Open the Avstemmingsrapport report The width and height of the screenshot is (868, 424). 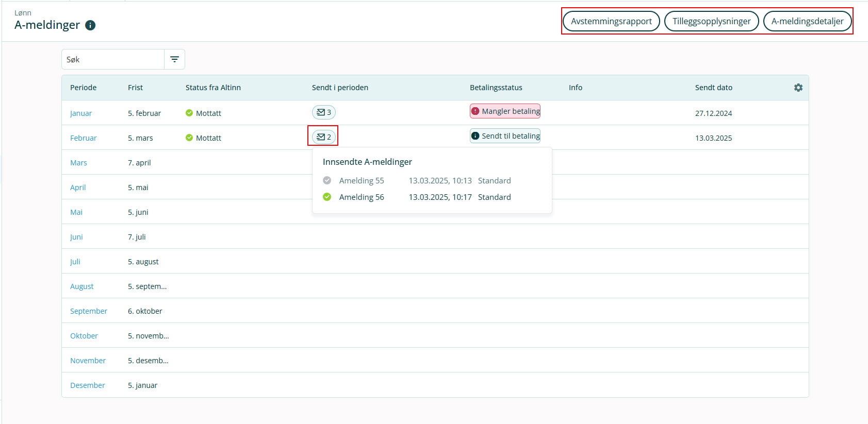click(611, 21)
